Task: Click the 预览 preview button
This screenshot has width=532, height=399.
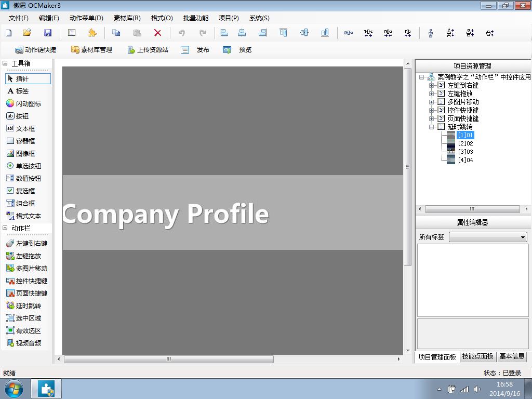Action: coord(237,50)
